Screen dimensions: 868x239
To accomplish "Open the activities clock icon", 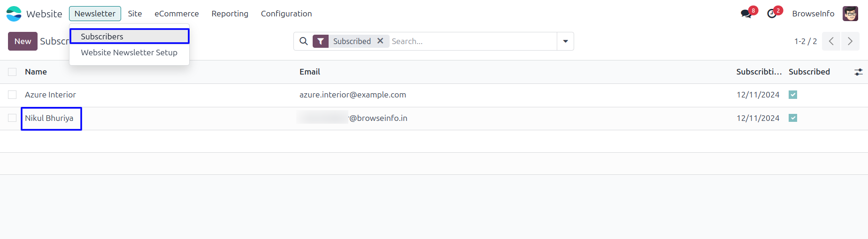I will coord(772,14).
